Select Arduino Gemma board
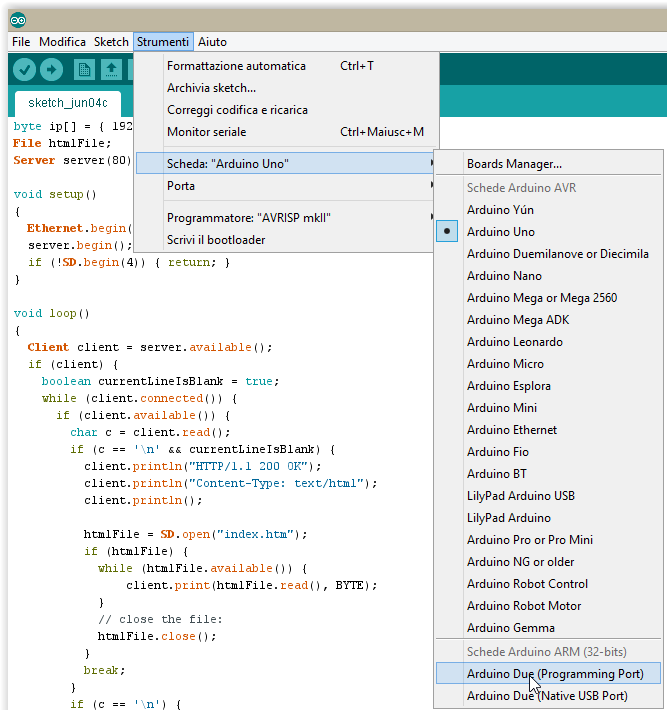This screenshot has width=667, height=710. (x=548, y=628)
